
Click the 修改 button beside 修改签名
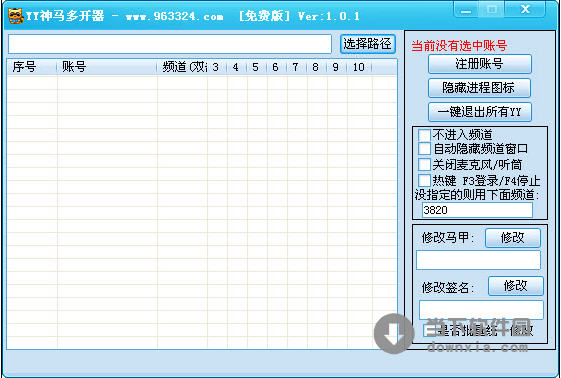pyautogui.click(x=516, y=286)
